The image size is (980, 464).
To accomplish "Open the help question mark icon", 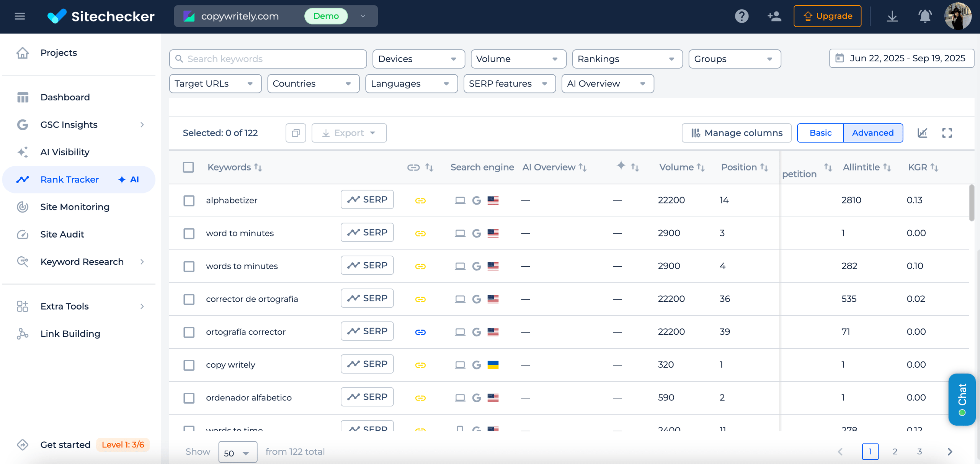I will [742, 16].
